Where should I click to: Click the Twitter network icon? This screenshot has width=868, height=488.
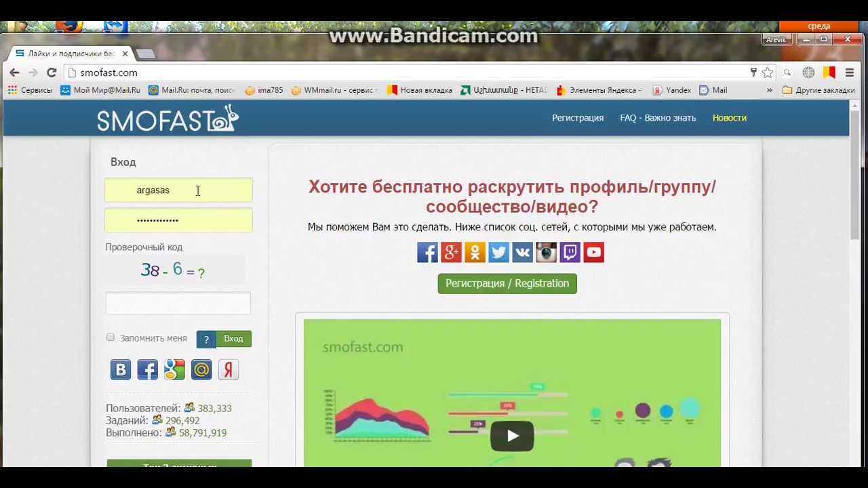498,252
